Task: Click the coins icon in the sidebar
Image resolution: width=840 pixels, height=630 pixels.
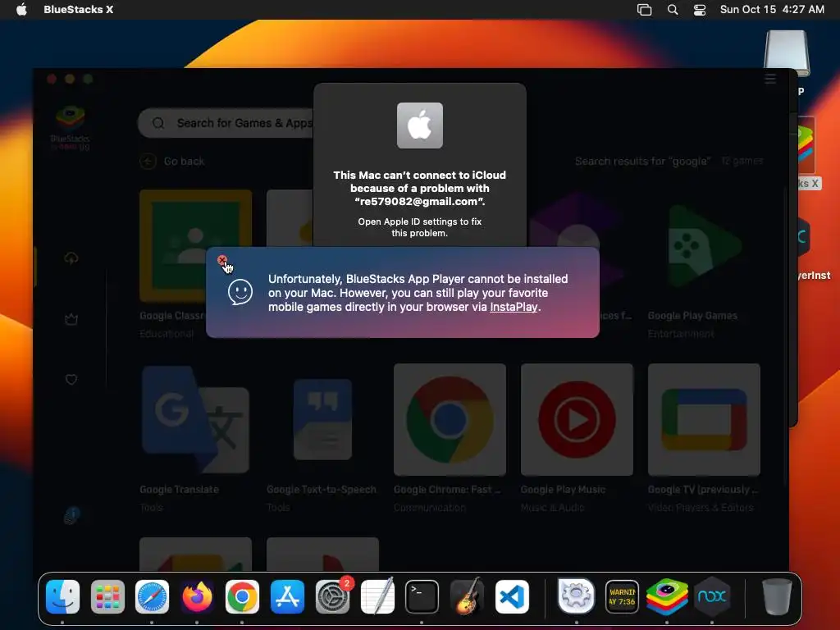Action: [x=72, y=516]
